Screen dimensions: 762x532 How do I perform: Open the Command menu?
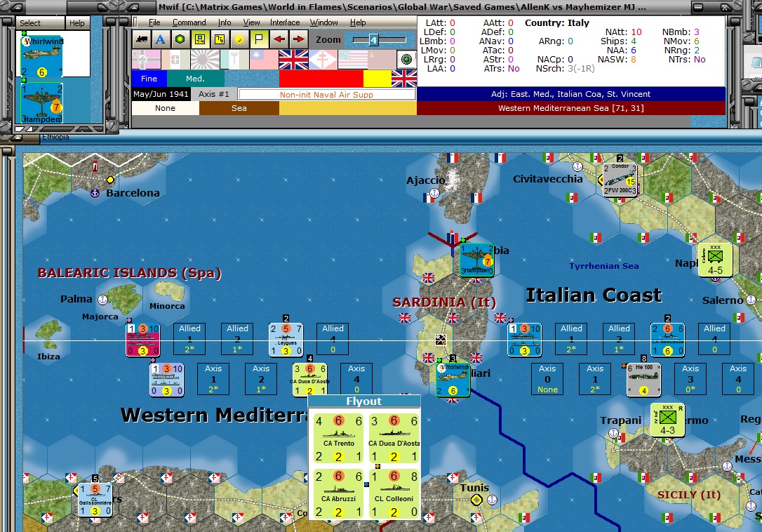click(x=189, y=22)
